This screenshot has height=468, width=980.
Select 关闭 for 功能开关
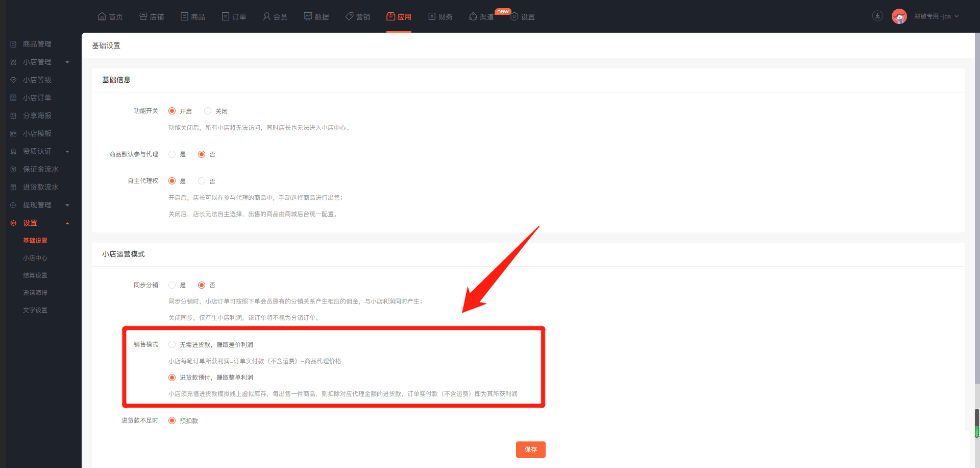click(208, 111)
